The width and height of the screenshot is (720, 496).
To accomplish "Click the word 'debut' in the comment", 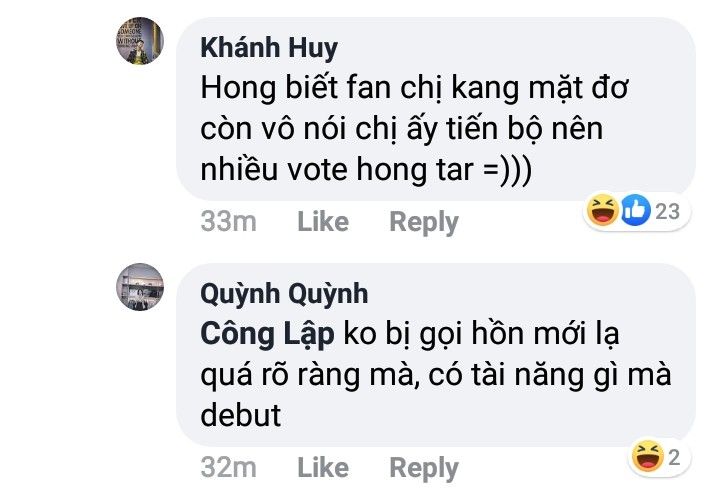I will tap(241, 416).
